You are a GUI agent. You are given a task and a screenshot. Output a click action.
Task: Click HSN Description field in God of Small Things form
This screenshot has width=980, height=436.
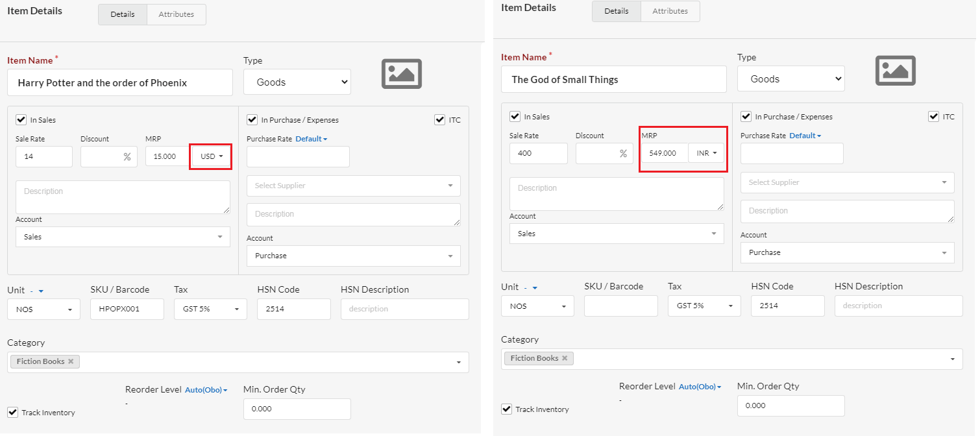coord(899,306)
